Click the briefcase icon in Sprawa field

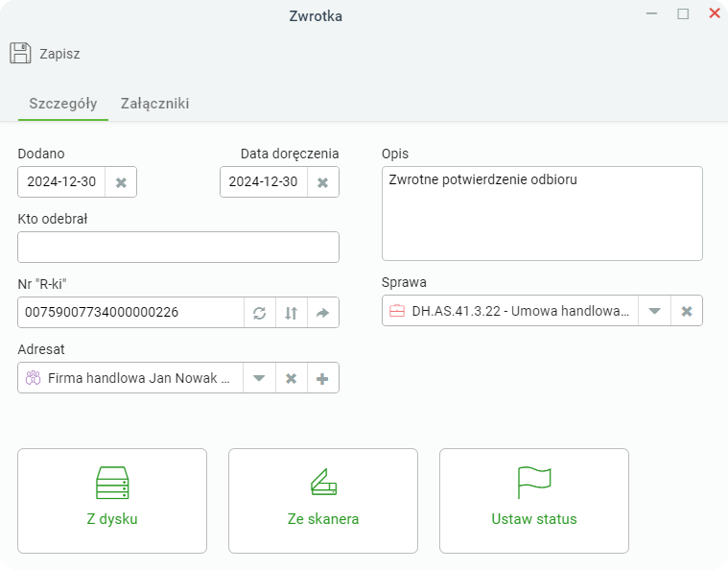397,311
